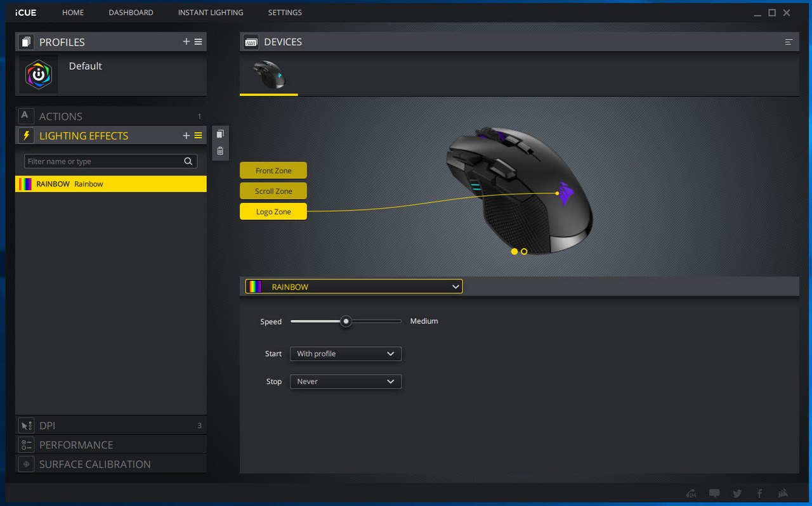Adjust the Speed slider handle
This screenshot has height=506, width=812.
point(346,321)
